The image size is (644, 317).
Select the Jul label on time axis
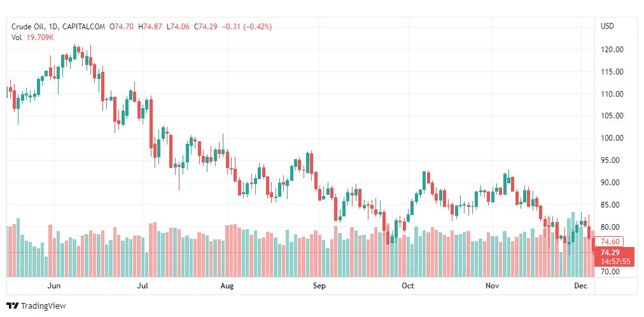[x=143, y=286]
